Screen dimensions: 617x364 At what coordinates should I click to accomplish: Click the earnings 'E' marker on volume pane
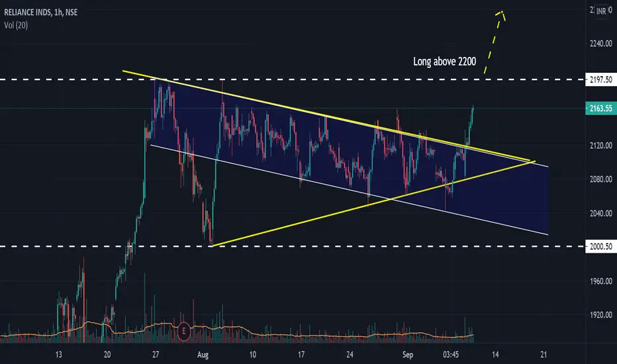click(183, 332)
